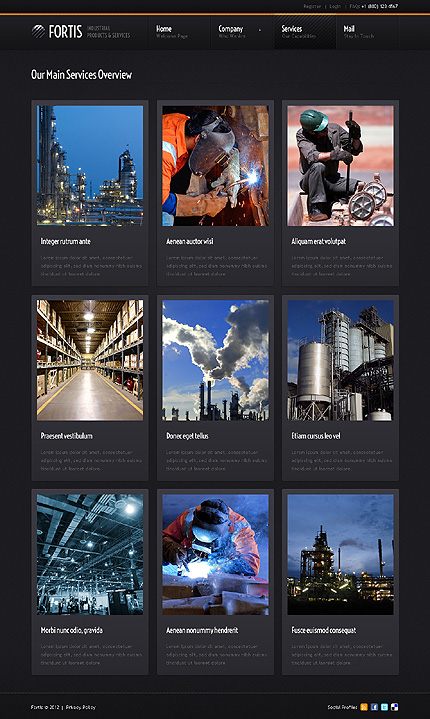Open the RSS feed social icon
The width and height of the screenshot is (430, 719).
tap(364, 707)
